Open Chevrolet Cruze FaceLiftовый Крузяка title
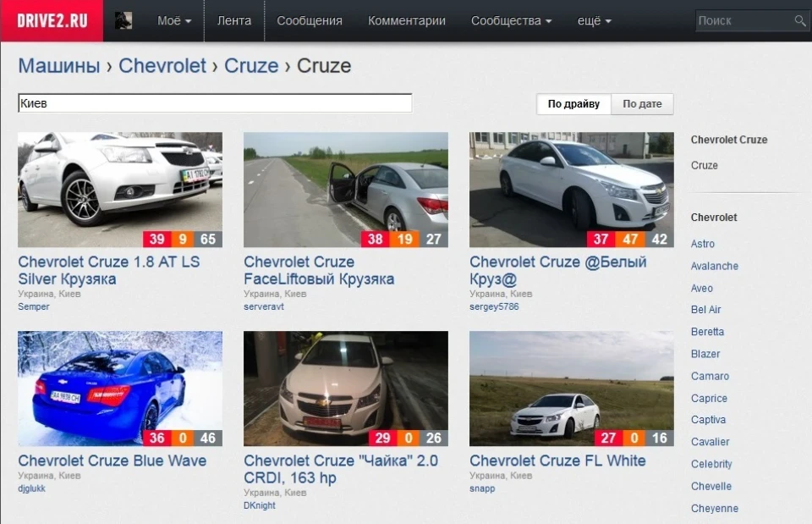Image resolution: width=812 pixels, height=524 pixels. pos(319,270)
